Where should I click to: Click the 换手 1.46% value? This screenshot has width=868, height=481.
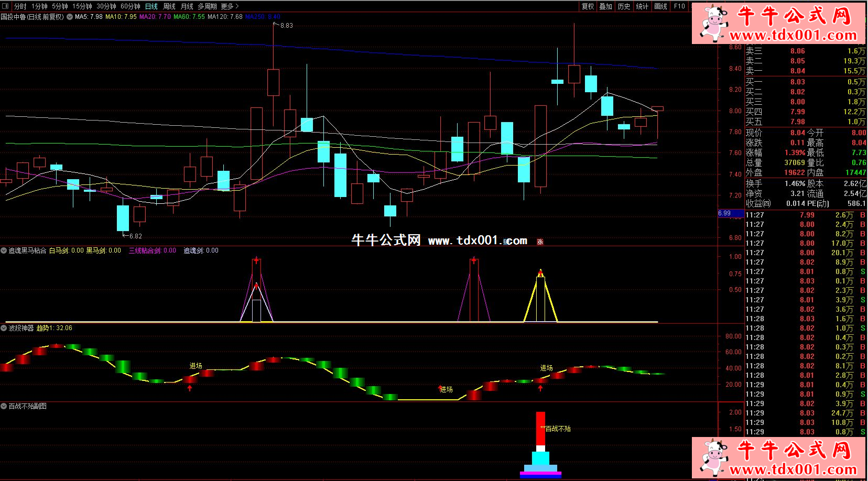795,183
